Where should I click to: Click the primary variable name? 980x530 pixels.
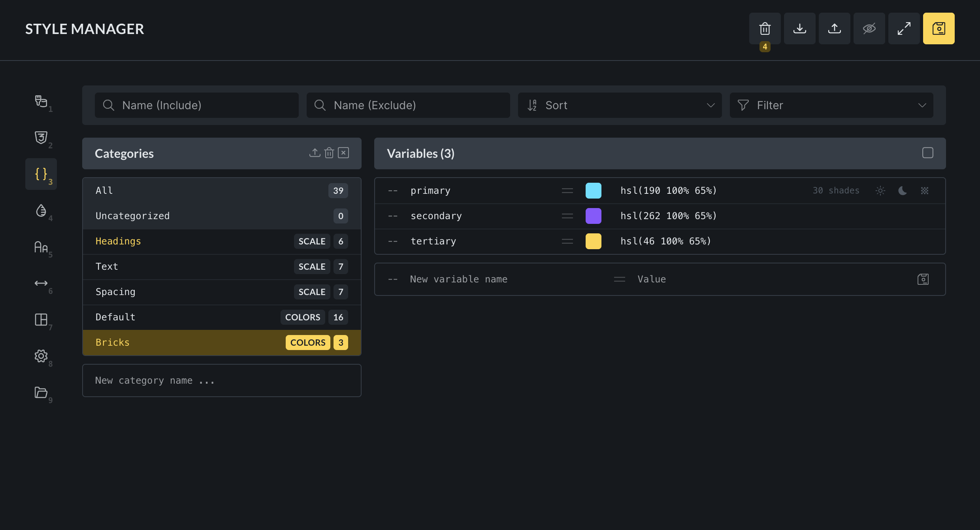pyautogui.click(x=430, y=191)
